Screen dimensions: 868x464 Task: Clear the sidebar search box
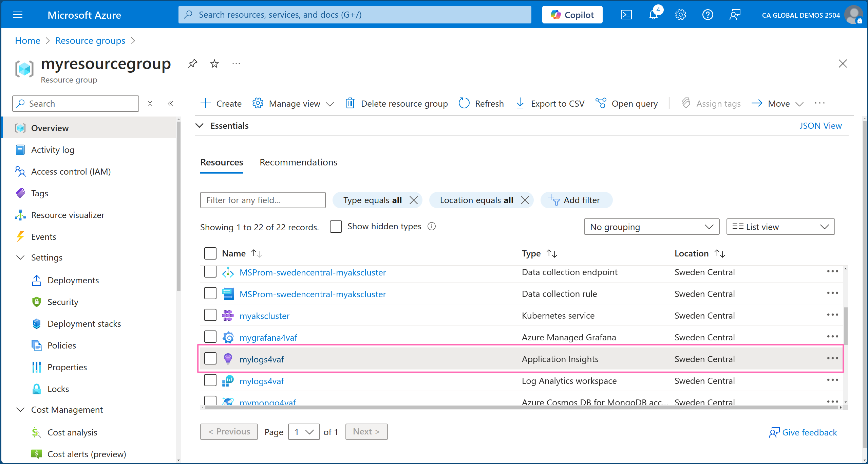pos(150,104)
